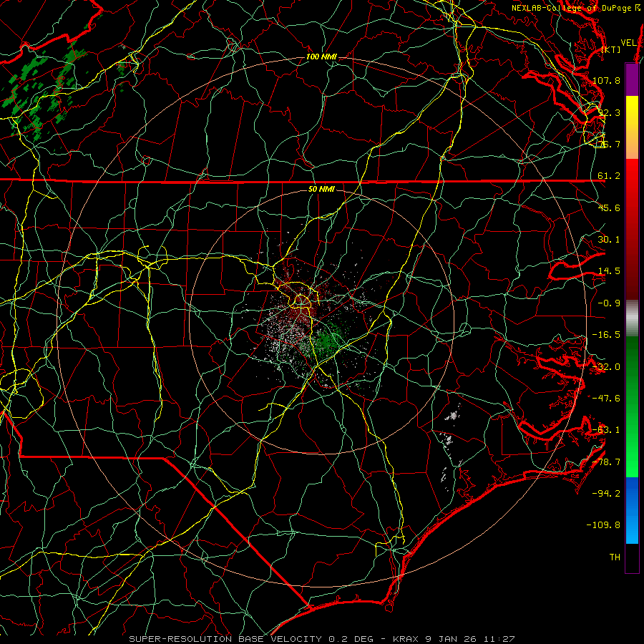Pick the black TH box of color bar
Viewport: 644px width, 644px height.
click(632, 557)
